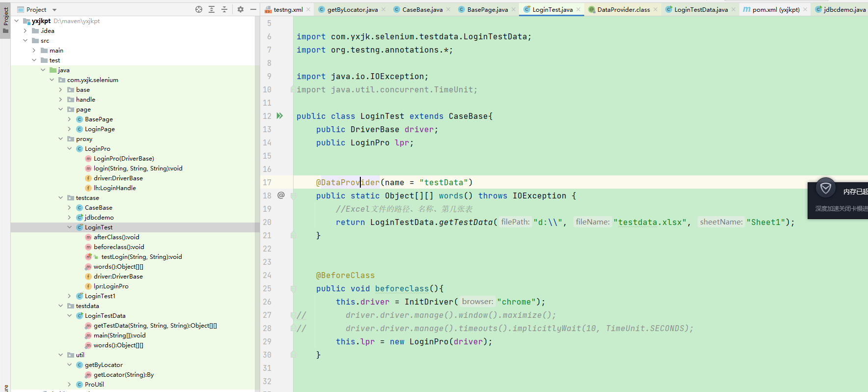Click the Expand All icon in Project toolbar
The width and height of the screenshot is (868, 392).
point(212,9)
